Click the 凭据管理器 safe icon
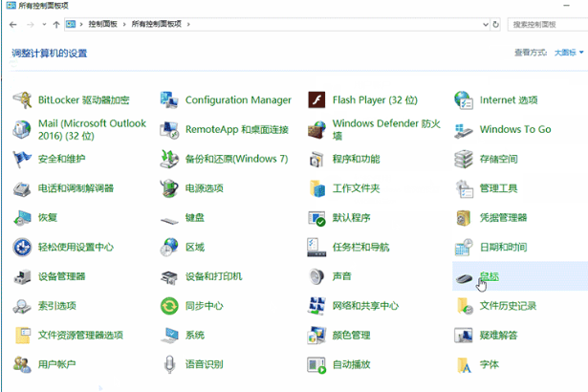The width and height of the screenshot is (588, 392). click(x=464, y=218)
